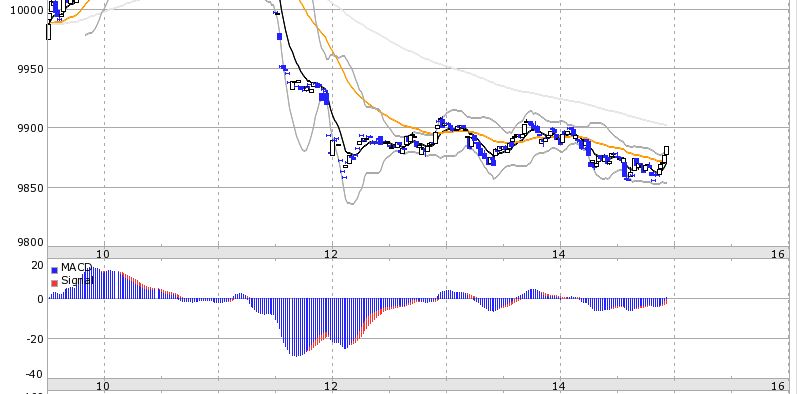
Task: Click the 9900 price axis label
Action: (x=29, y=128)
